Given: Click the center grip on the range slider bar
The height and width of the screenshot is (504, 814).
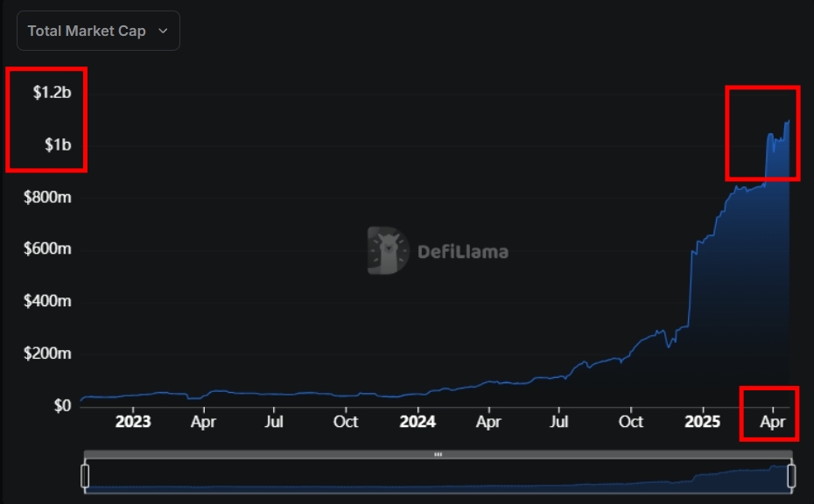Looking at the screenshot, I should tap(439, 454).
